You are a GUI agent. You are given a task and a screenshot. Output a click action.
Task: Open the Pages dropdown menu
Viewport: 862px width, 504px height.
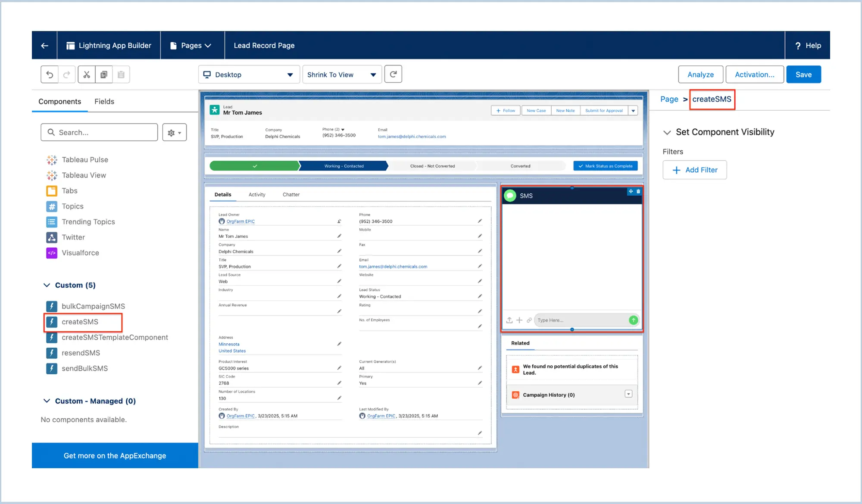pos(192,46)
